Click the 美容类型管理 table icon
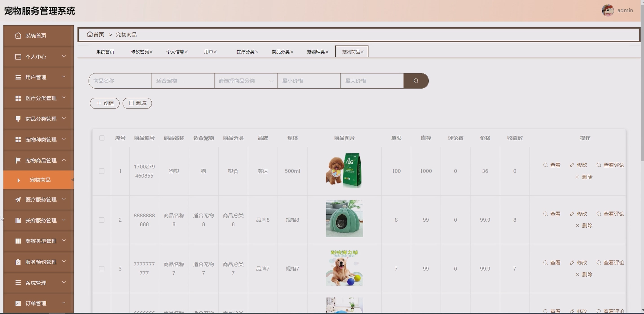 point(18,241)
